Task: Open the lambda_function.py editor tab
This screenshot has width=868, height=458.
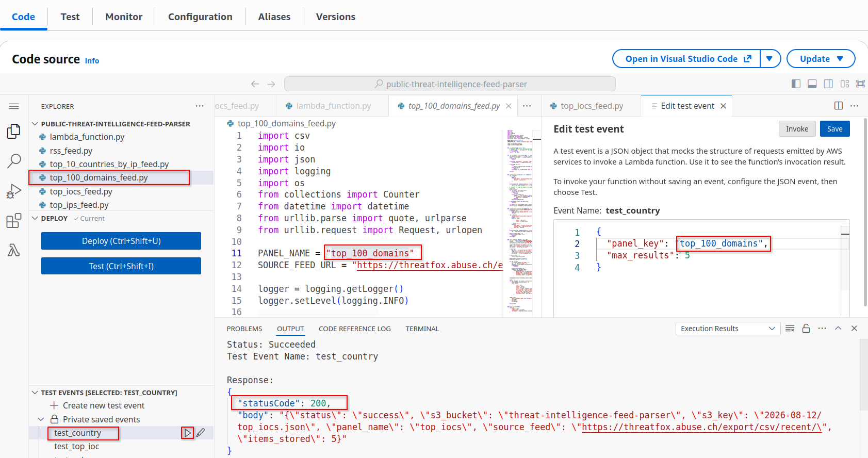Action: coord(333,106)
